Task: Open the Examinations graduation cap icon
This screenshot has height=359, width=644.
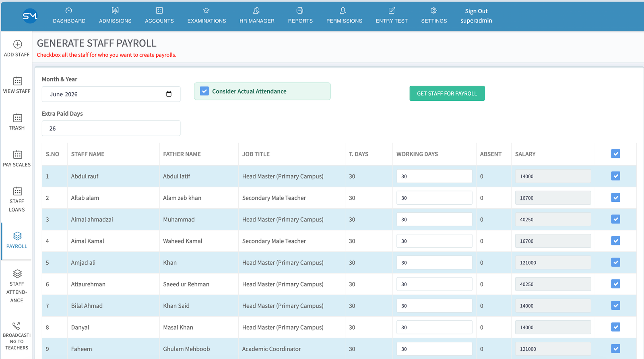Action: click(x=206, y=10)
